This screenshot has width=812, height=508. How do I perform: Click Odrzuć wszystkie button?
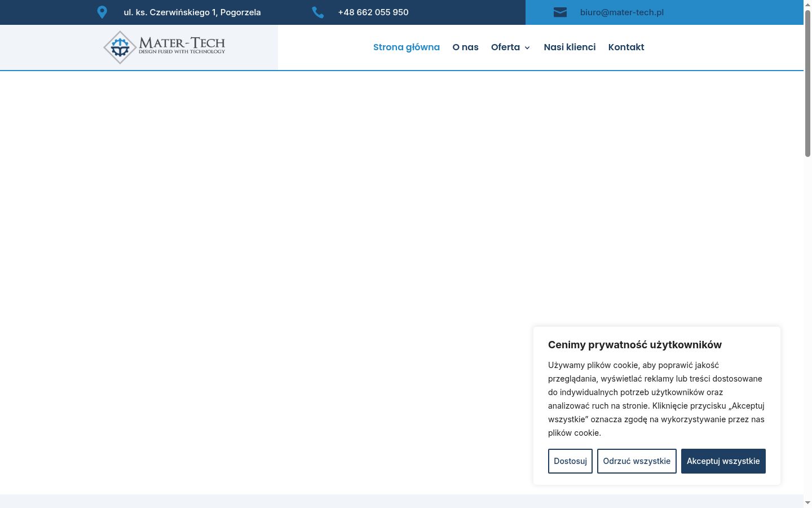click(x=637, y=461)
